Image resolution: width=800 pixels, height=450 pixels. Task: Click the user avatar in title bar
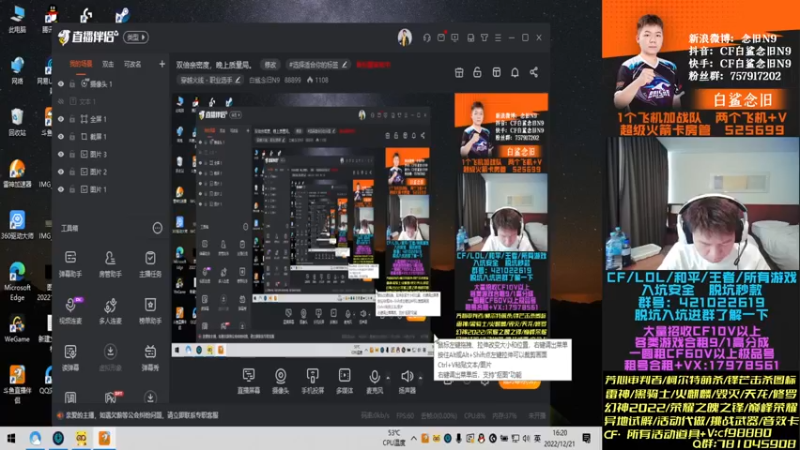[x=405, y=37]
